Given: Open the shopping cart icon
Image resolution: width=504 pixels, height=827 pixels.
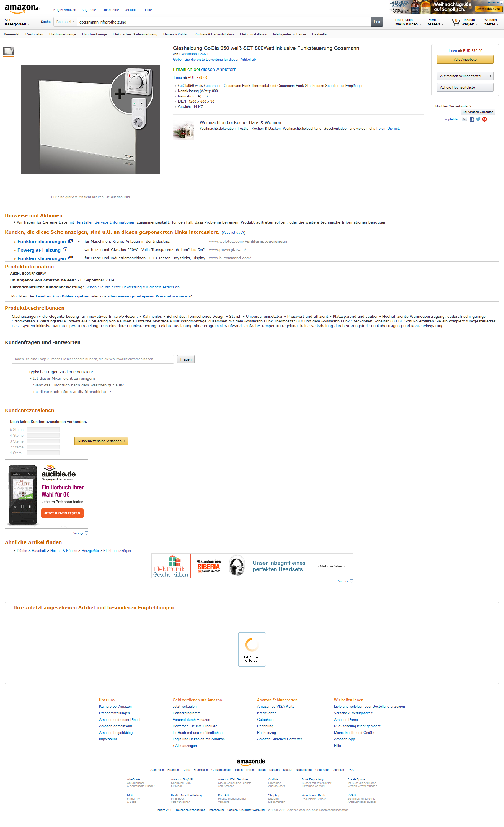Looking at the screenshot, I should click(455, 22).
